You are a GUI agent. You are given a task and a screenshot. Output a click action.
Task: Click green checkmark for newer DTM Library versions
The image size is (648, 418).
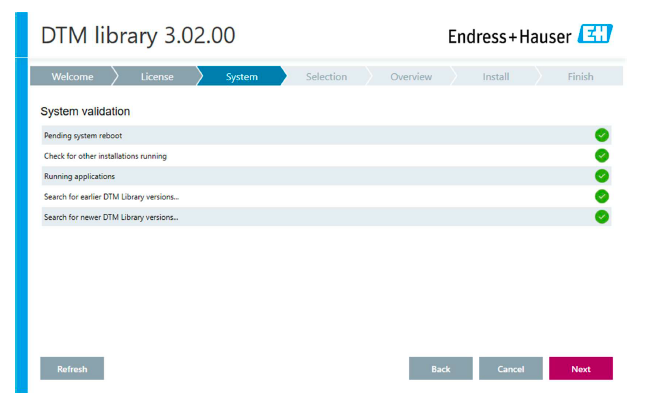(x=601, y=217)
